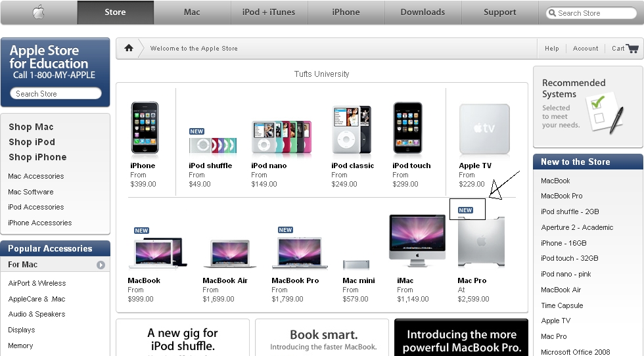Open Mac Accessories link

pyautogui.click(x=36, y=176)
